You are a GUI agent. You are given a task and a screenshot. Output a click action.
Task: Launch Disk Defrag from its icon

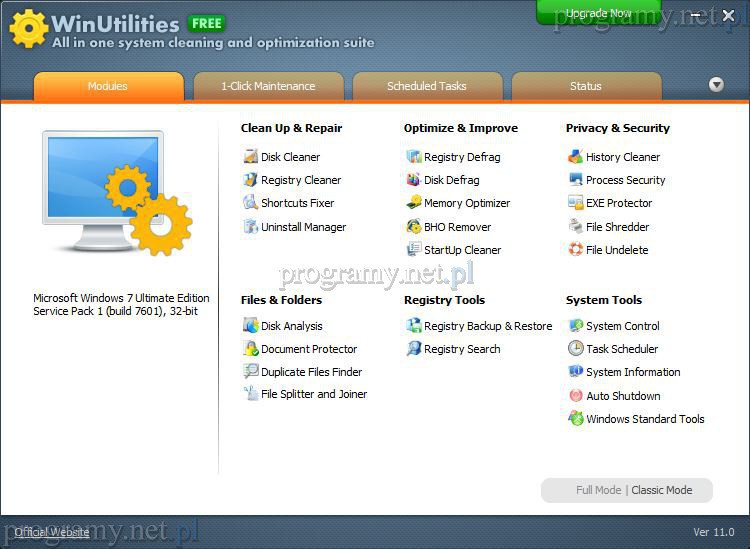413,180
